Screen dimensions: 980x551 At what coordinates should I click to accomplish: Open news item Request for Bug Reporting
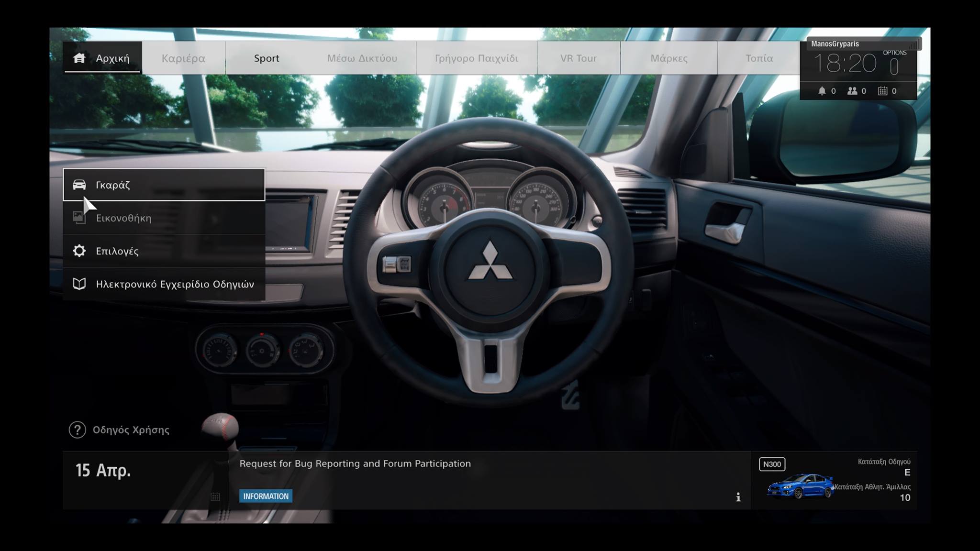click(355, 463)
